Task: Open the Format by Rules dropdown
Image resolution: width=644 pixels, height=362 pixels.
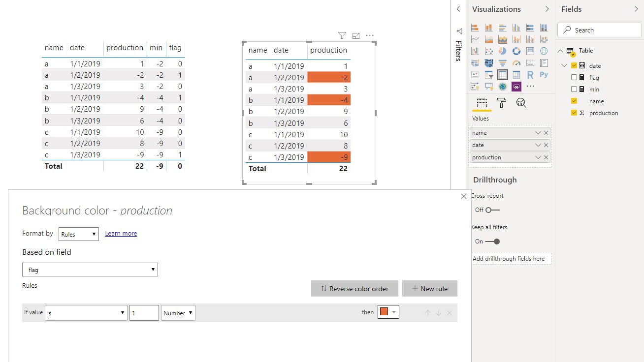Action: [79, 234]
